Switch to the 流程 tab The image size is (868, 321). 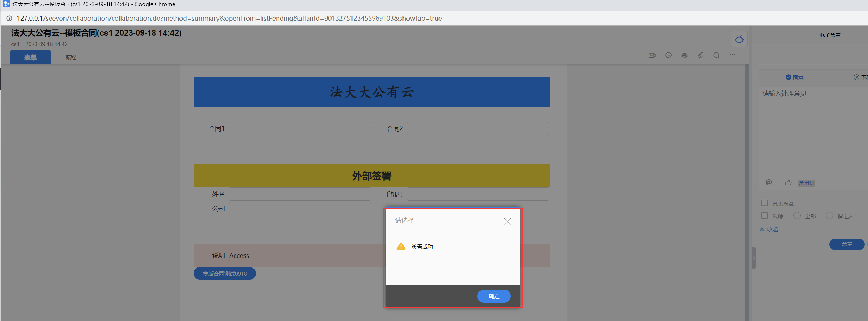coord(71,57)
